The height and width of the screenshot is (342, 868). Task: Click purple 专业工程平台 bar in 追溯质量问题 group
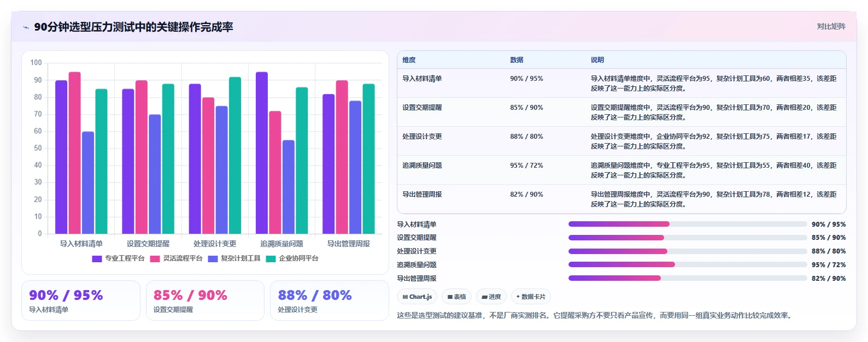[x=262, y=153]
